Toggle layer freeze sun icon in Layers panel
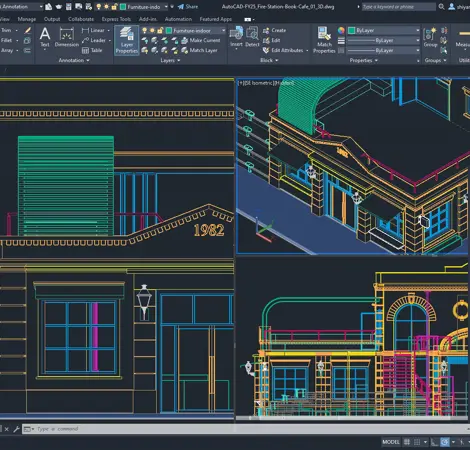 pyautogui.click(x=152, y=31)
